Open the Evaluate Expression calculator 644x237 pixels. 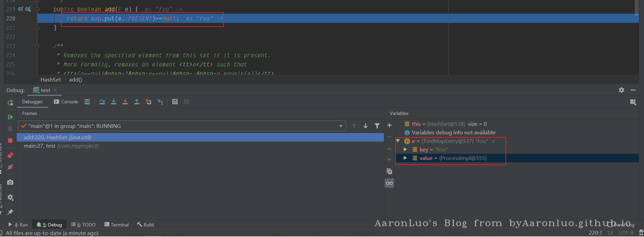click(x=175, y=102)
